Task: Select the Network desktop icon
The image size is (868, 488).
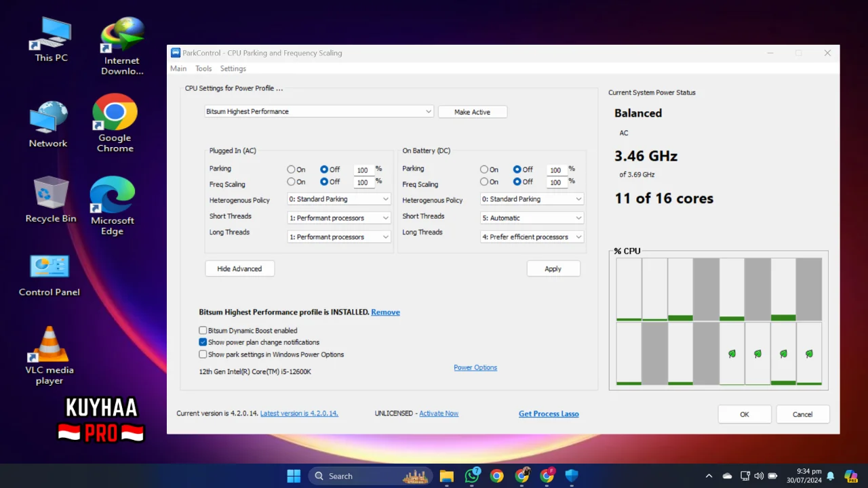Action: click(x=48, y=125)
